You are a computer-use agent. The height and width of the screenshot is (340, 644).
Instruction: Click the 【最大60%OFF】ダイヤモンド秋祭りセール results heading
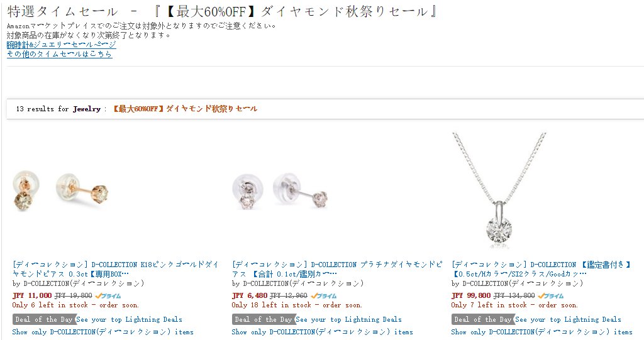pos(185,109)
